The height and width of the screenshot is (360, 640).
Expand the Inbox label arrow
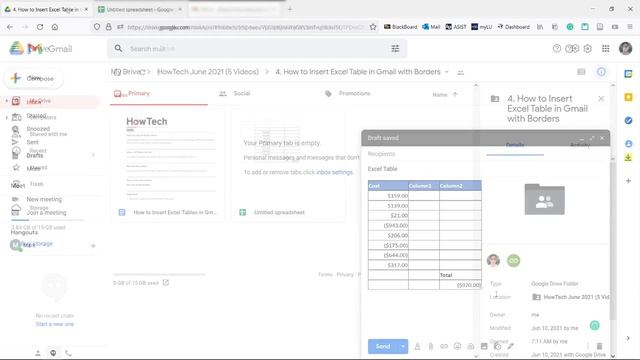coord(7,101)
